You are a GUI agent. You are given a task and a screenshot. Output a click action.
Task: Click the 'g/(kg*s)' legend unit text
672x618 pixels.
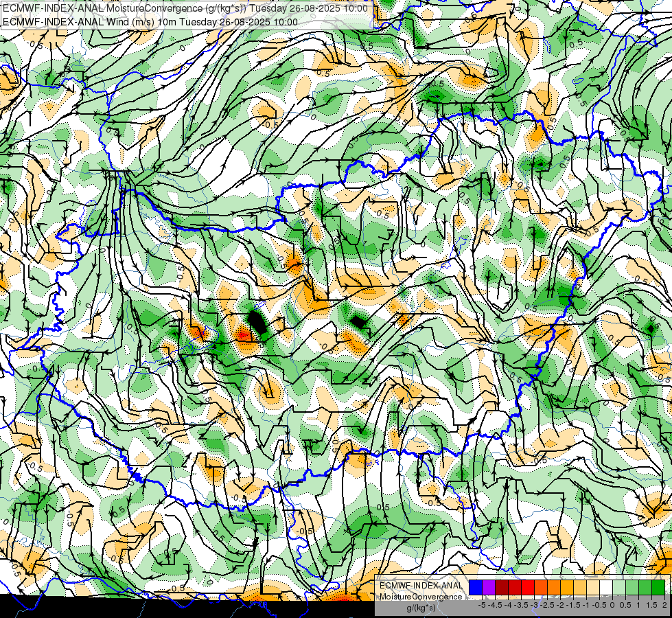coord(421,608)
